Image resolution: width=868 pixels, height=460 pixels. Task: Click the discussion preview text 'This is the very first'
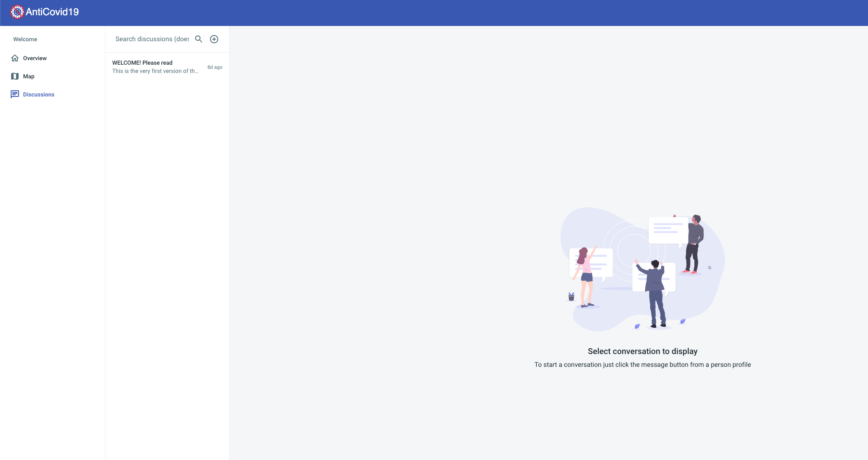155,71
